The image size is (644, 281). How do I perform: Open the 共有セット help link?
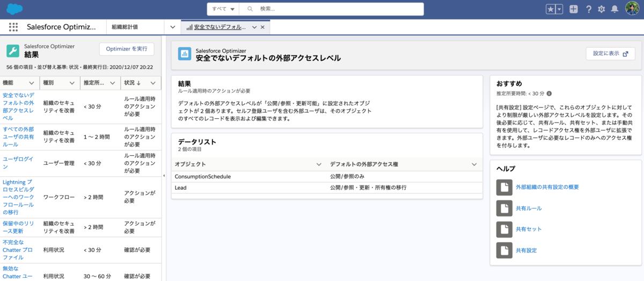529,229
